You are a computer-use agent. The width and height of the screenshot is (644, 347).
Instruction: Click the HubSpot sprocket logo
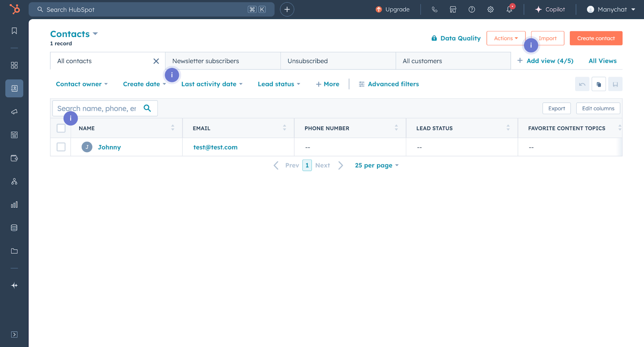[x=14, y=9]
